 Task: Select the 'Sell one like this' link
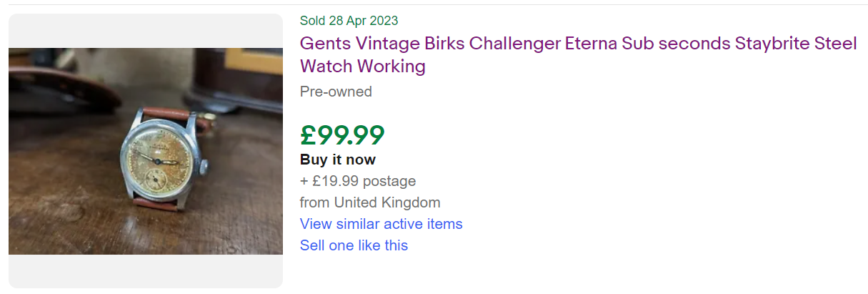pyautogui.click(x=354, y=245)
